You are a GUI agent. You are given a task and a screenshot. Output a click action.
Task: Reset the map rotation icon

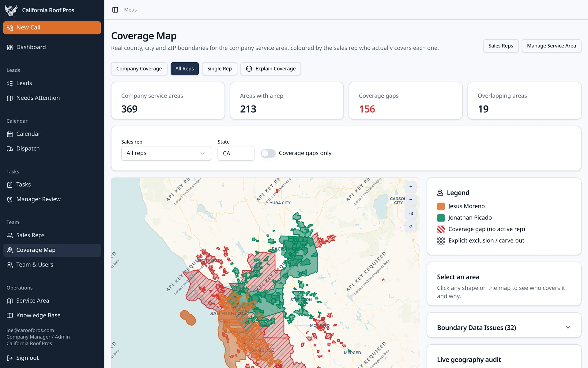411,226
